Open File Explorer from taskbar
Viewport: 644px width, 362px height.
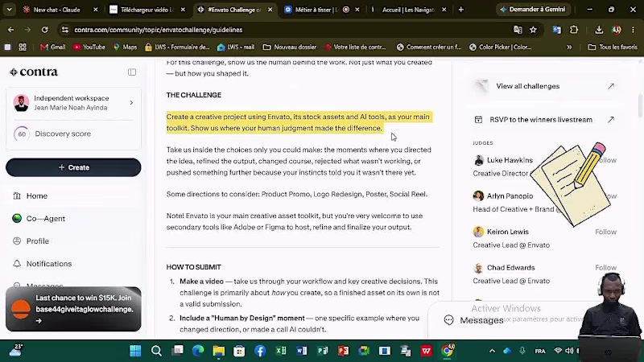coord(218,351)
